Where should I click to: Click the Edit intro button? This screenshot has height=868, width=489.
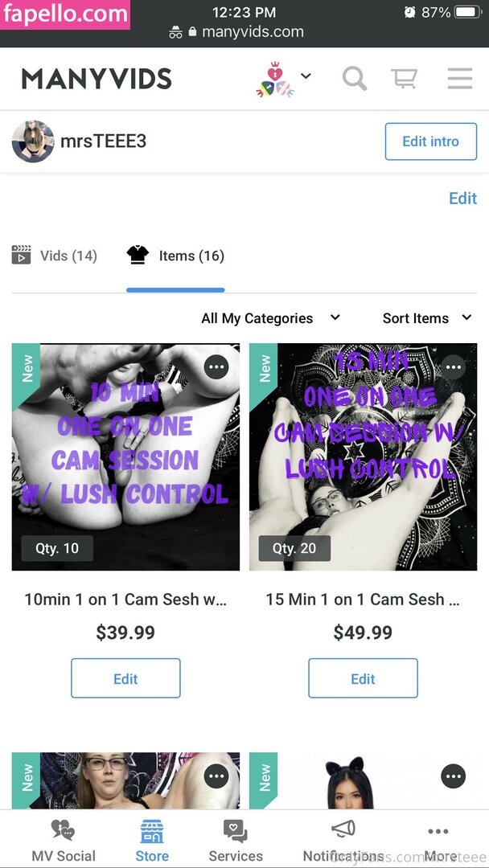[x=431, y=141]
